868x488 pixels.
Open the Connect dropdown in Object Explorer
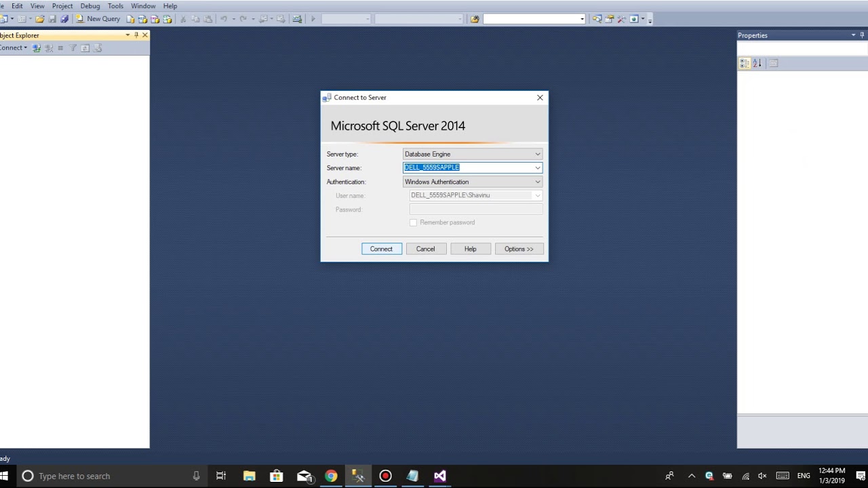click(14, 48)
